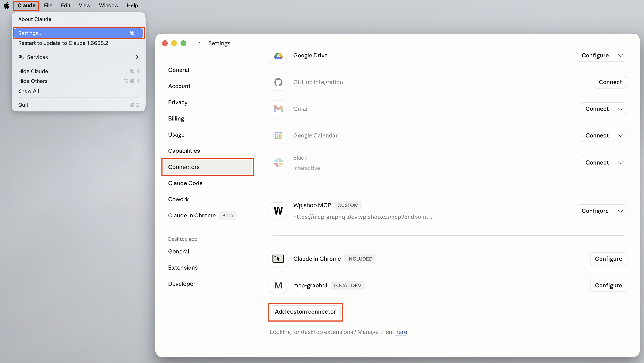The height and width of the screenshot is (363, 644).
Task: Click Configure for Wpjshop MCP
Action: [x=595, y=211]
